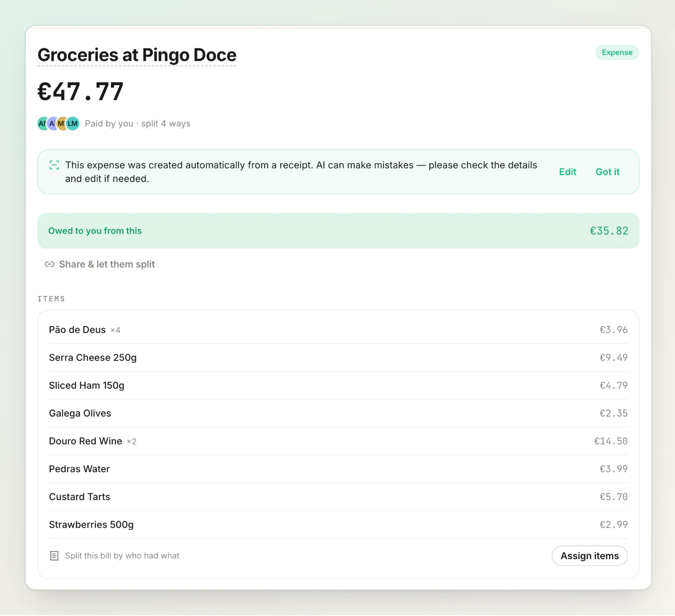Click the ITEMS section heading
The height and width of the screenshot is (616, 675).
pyautogui.click(x=51, y=299)
